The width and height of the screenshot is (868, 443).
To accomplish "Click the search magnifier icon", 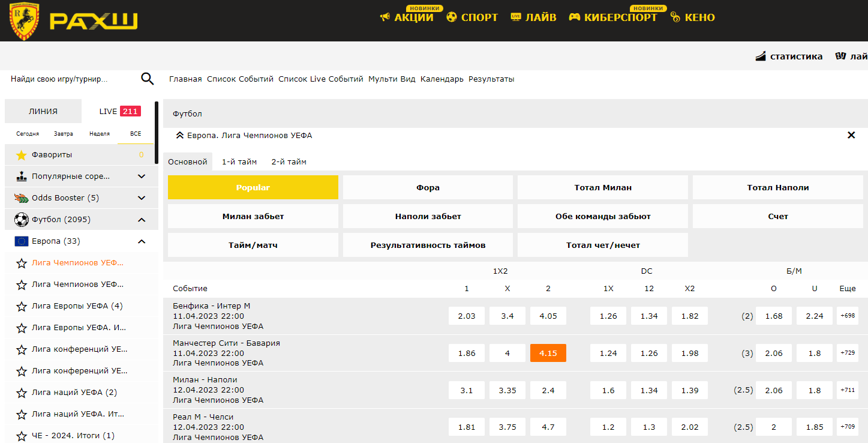I will (147, 79).
